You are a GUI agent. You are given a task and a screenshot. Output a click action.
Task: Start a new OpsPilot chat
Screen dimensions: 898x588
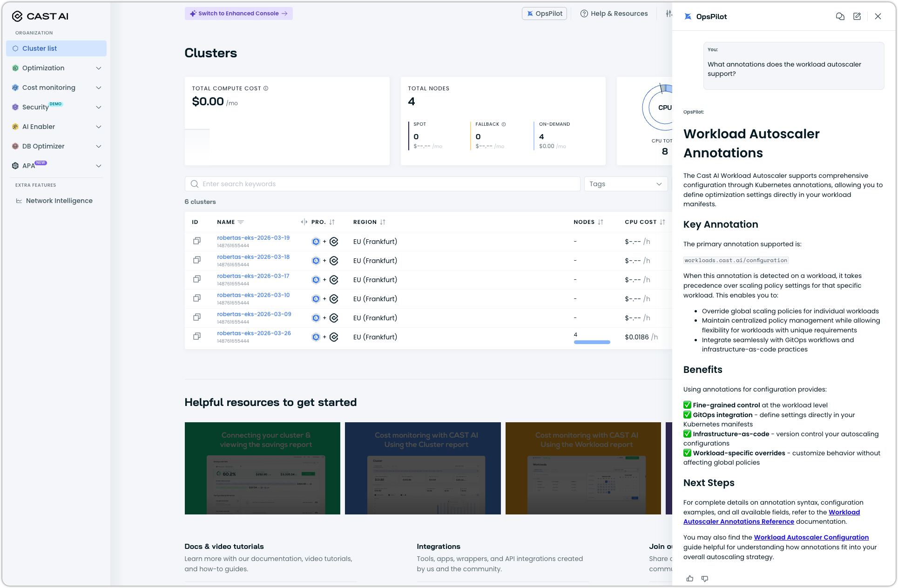coord(857,16)
